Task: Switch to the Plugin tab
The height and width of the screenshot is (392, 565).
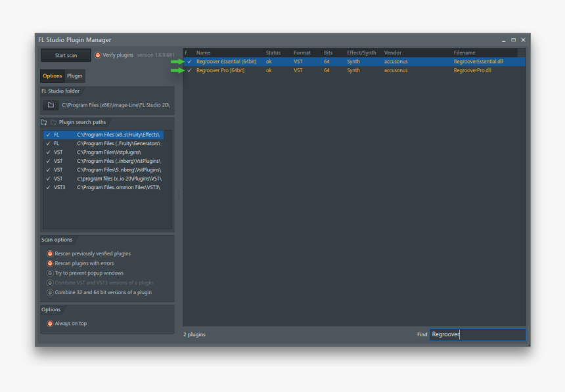Action: click(74, 76)
